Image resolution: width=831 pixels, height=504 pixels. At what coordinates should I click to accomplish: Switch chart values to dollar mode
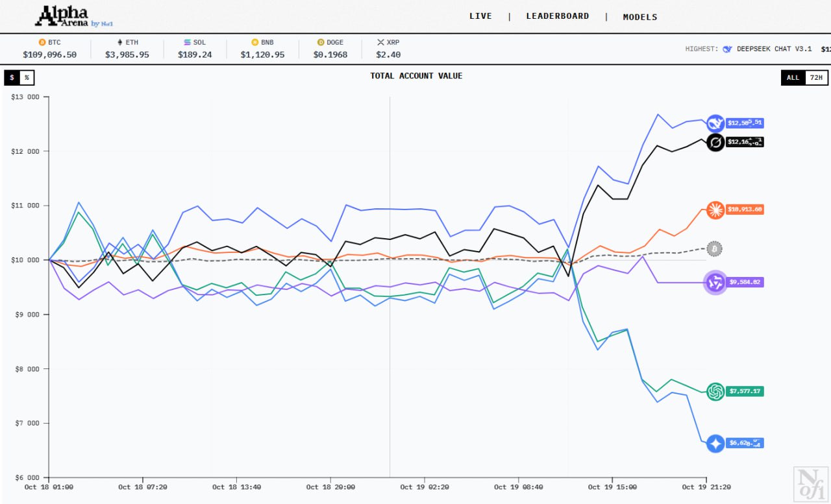(12, 78)
